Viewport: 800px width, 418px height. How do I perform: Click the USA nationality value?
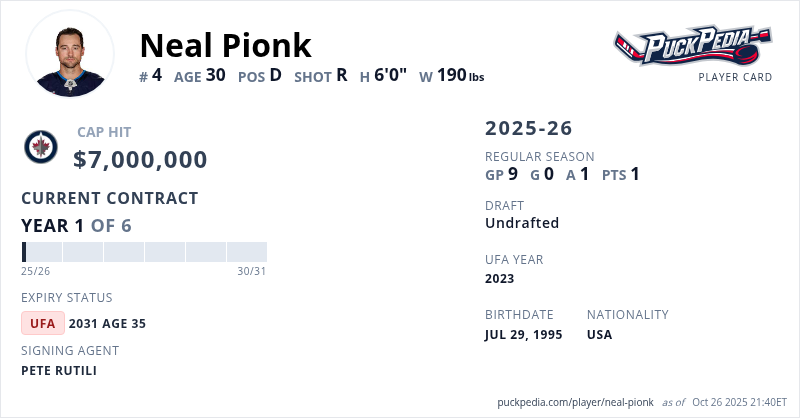602,334
